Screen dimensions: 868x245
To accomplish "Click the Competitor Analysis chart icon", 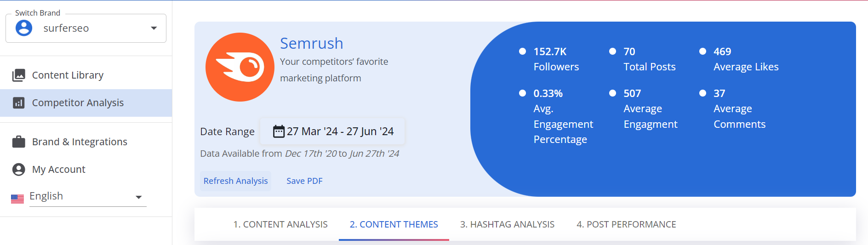I will 19,103.
